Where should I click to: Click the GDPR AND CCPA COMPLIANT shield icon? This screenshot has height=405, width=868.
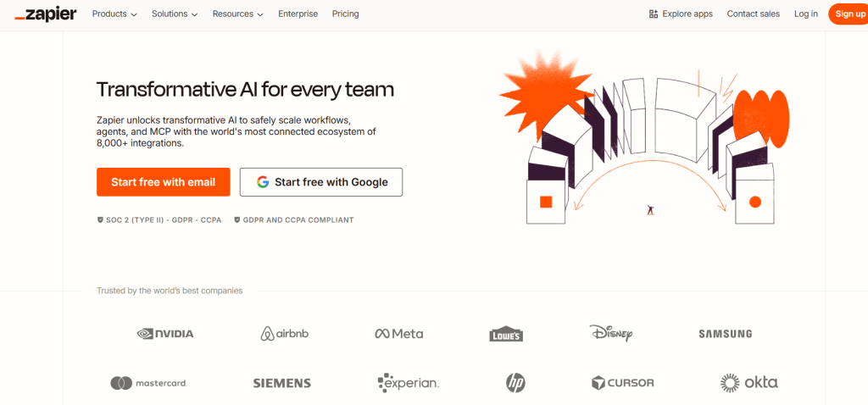coord(237,219)
